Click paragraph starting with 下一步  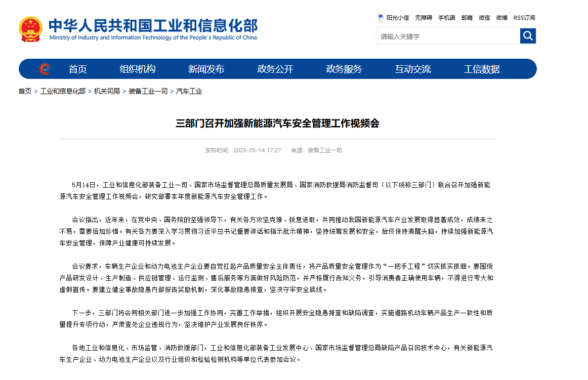[x=276, y=318]
